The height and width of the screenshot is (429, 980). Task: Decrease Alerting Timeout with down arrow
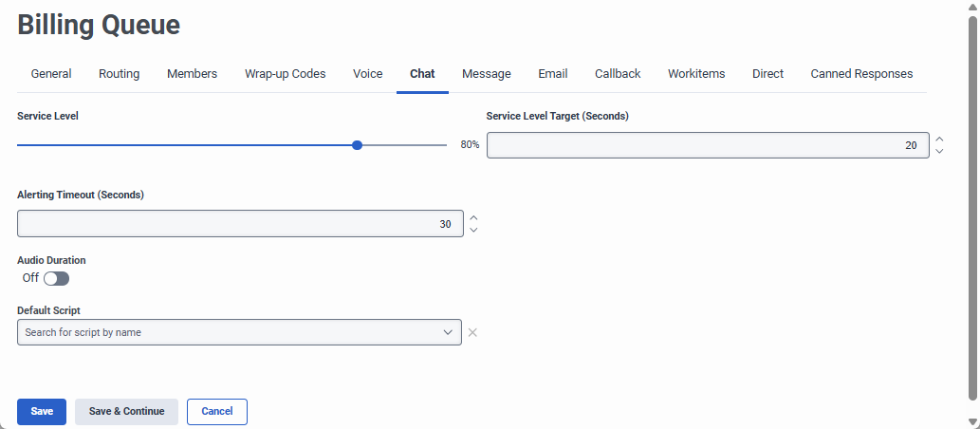pos(473,231)
